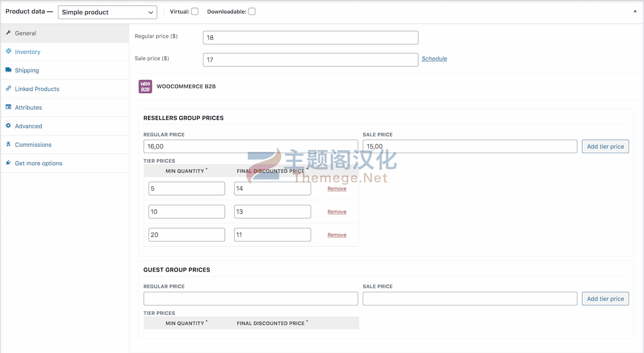Click the Linked Products chain icon

tap(8, 88)
